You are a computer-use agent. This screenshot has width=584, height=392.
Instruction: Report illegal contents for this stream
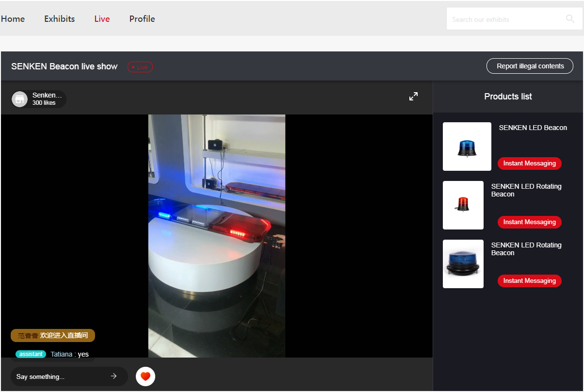click(530, 66)
